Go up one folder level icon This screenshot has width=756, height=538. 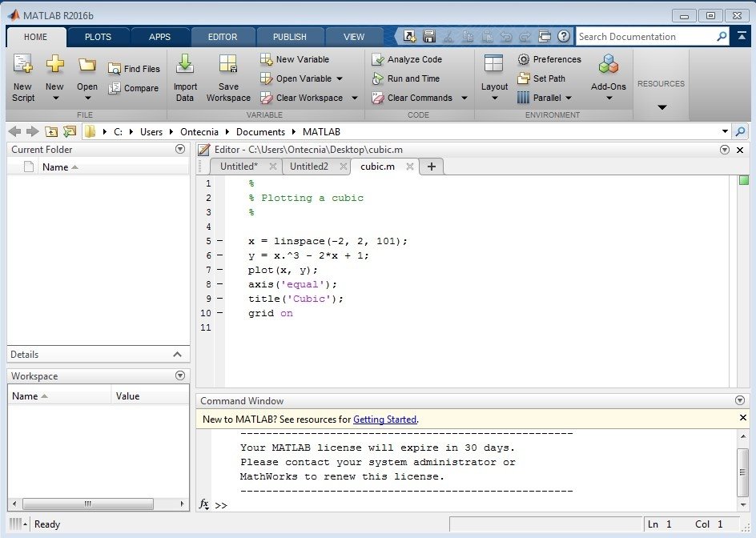(51, 132)
